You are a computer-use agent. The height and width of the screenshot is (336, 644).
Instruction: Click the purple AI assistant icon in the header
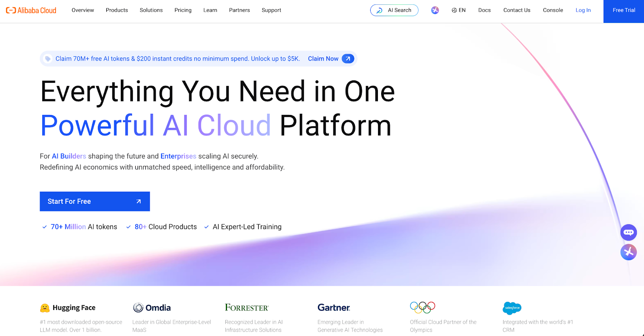click(x=435, y=10)
